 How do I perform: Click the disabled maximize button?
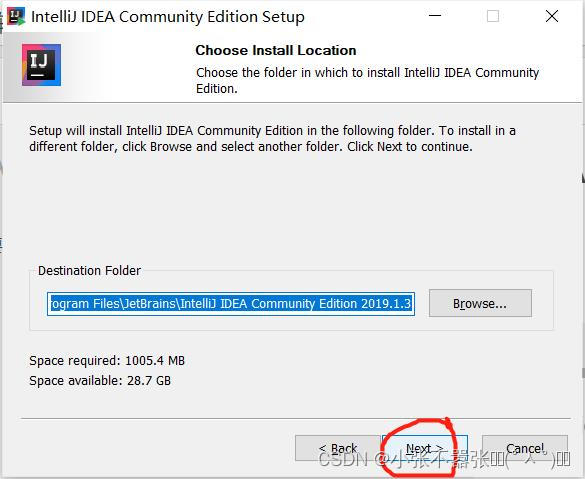click(x=493, y=16)
